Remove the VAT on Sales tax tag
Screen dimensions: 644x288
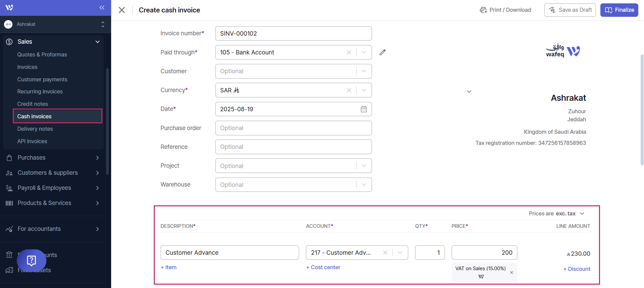coord(511,273)
